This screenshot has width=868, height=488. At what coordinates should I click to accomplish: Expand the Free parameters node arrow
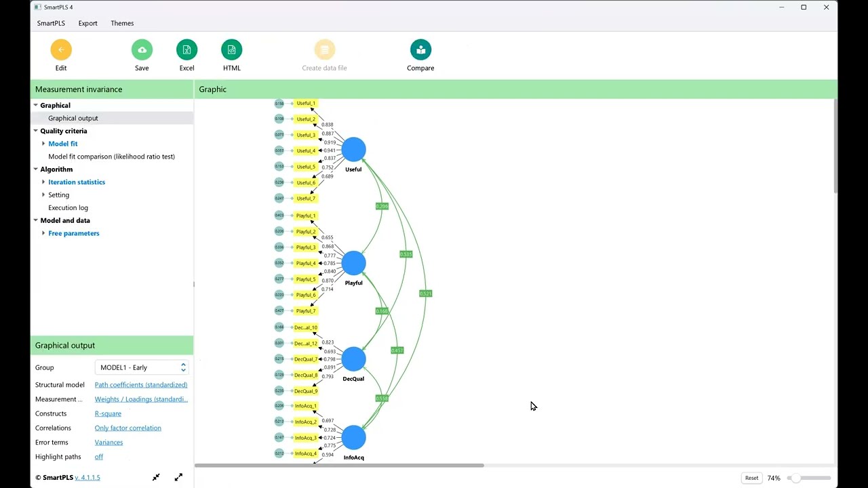point(43,233)
